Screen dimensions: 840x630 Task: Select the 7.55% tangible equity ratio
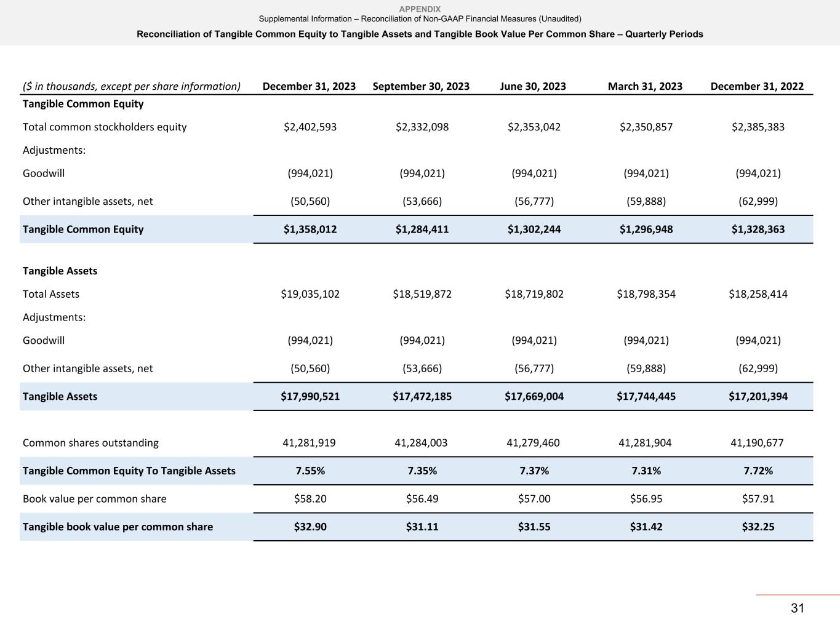(x=310, y=471)
